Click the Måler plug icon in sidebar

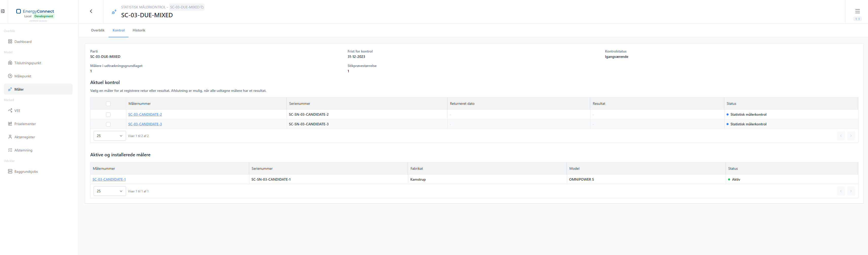[x=10, y=89]
